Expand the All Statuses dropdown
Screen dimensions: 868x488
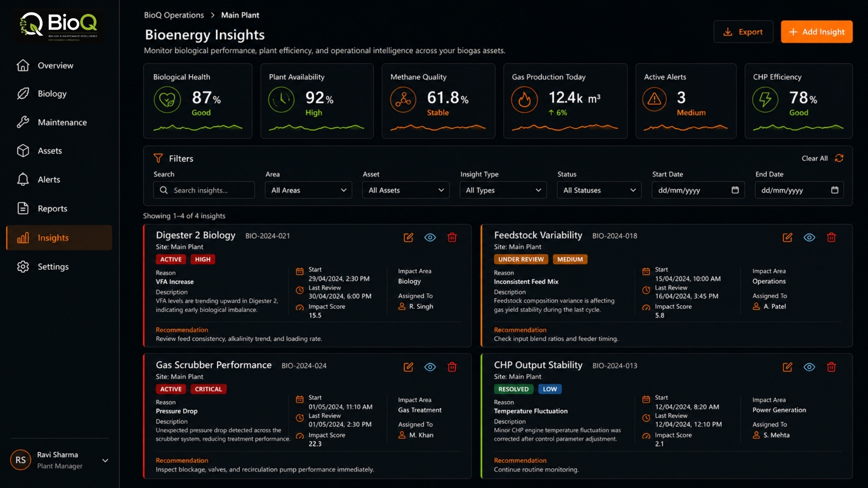(599, 190)
